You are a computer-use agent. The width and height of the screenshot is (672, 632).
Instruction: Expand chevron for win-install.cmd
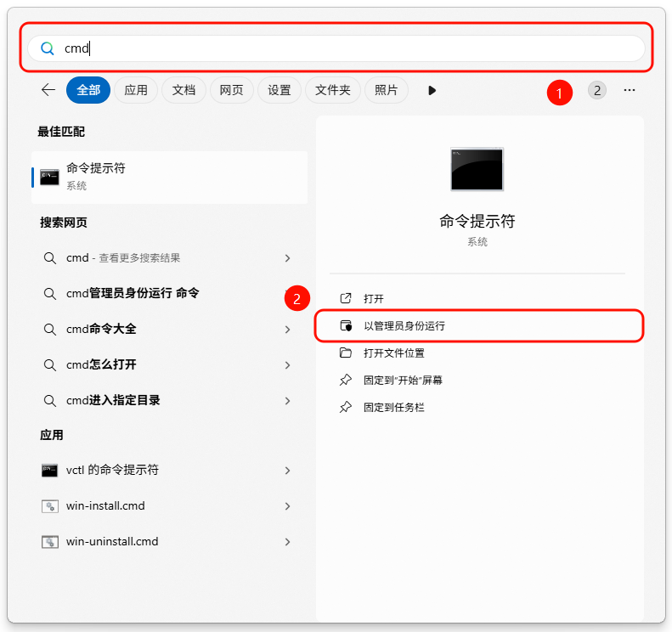point(287,506)
